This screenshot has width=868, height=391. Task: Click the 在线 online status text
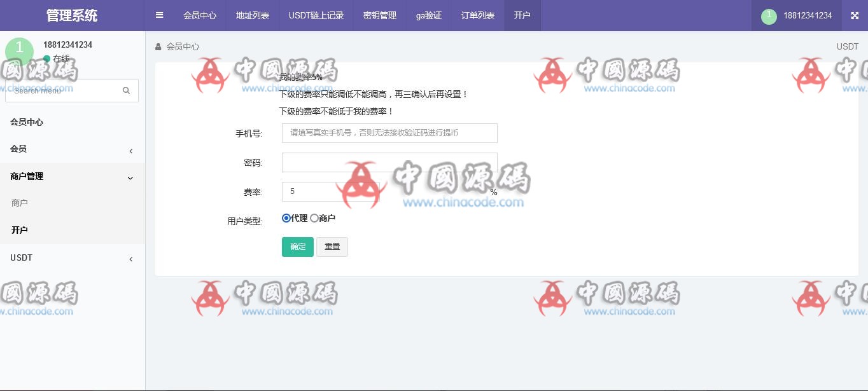point(61,58)
